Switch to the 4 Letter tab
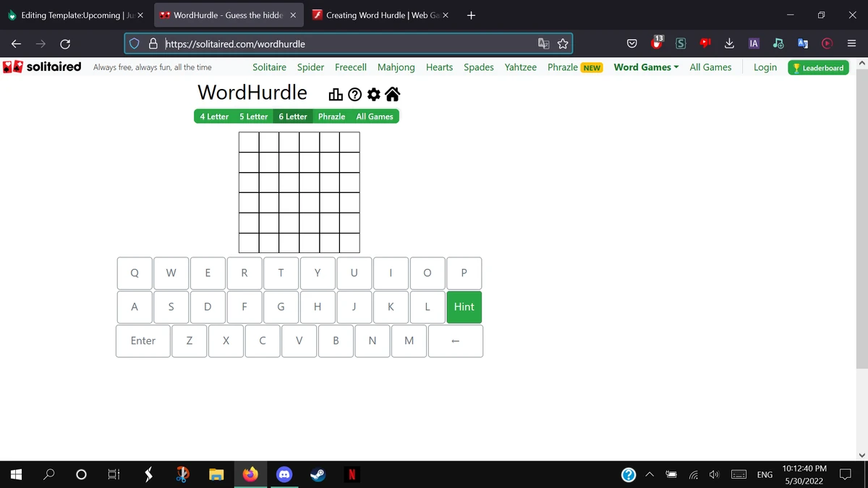The height and width of the screenshot is (488, 868). point(214,116)
